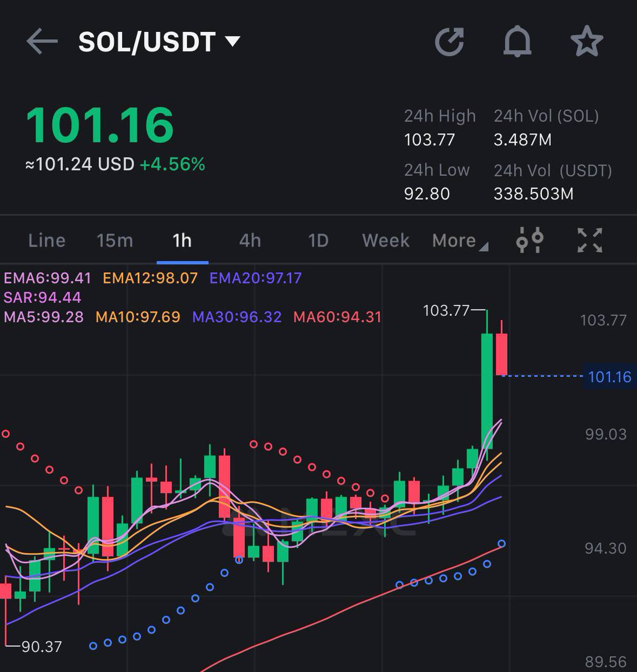Select the Week timeframe tab
This screenshot has width=637, height=672.
point(386,241)
